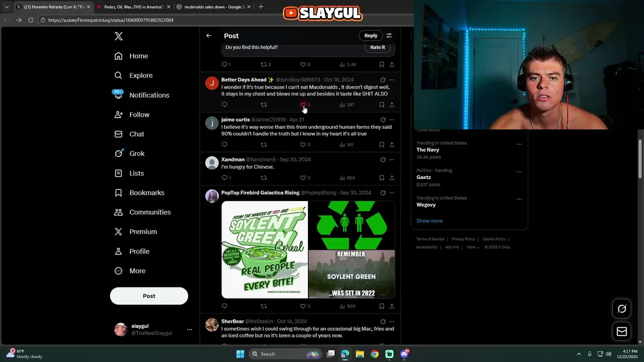Like Xandman's Chinese food reply
This screenshot has height=362, width=644.
coord(303,177)
